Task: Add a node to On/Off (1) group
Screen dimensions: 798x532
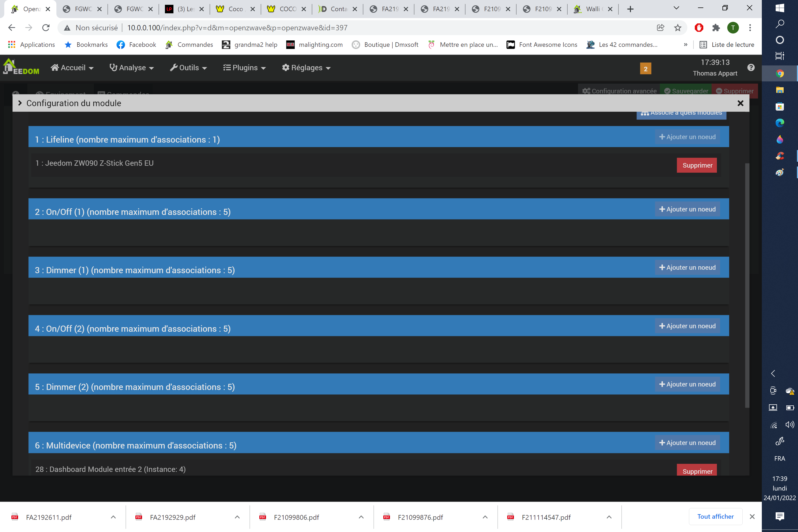Action: click(x=687, y=209)
